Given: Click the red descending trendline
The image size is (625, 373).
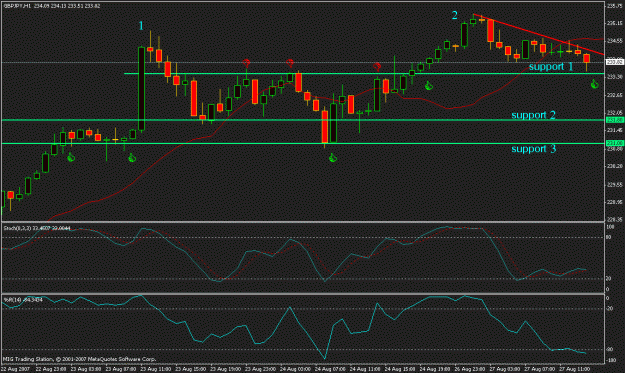Looking at the screenshot, I should tap(538, 34).
